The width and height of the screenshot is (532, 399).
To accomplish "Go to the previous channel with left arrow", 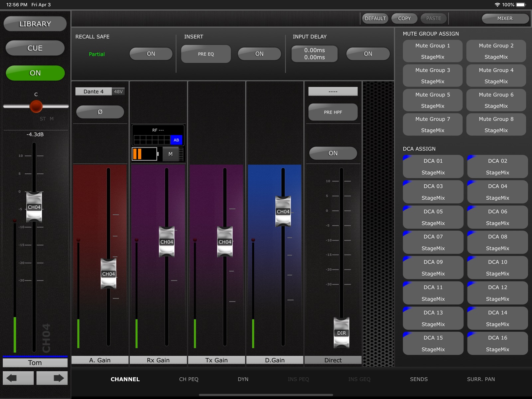I will [x=18, y=378].
